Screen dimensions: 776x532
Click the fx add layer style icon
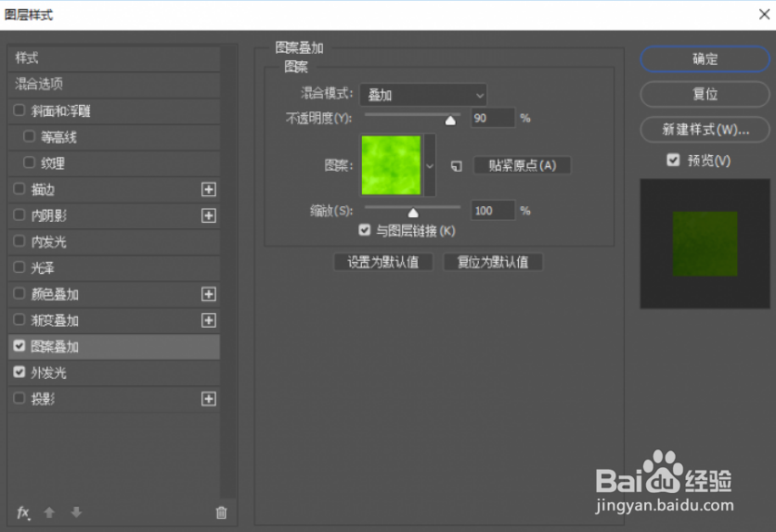tap(23, 513)
